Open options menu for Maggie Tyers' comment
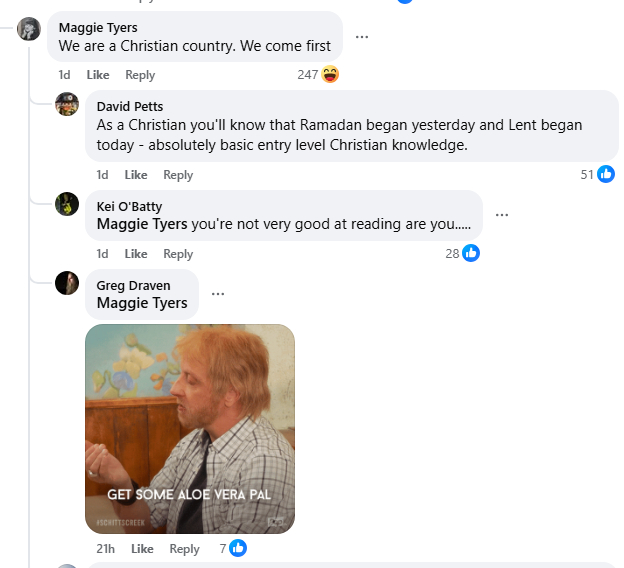Screen dimensions: 624x568 pyautogui.click(x=362, y=37)
